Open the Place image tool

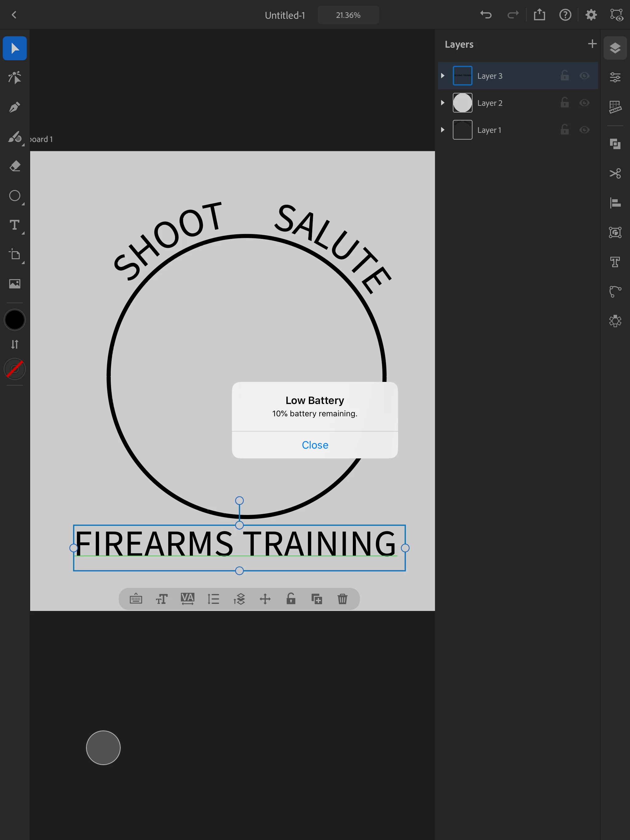click(x=14, y=284)
